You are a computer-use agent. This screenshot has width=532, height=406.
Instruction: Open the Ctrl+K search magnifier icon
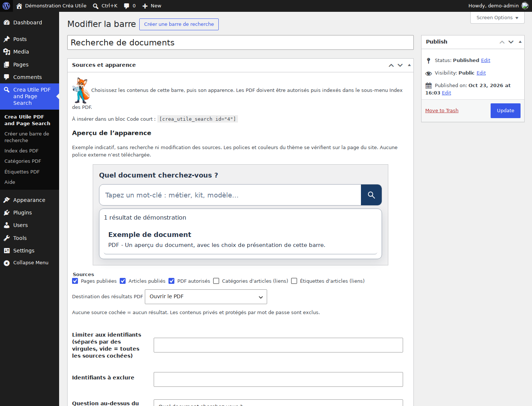pyautogui.click(x=96, y=6)
